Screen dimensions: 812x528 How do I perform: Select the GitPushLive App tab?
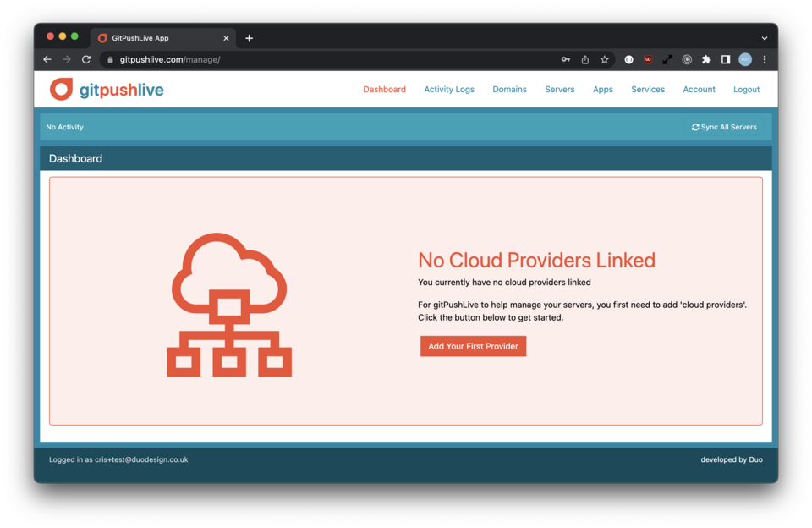pyautogui.click(x=163, y=38)
